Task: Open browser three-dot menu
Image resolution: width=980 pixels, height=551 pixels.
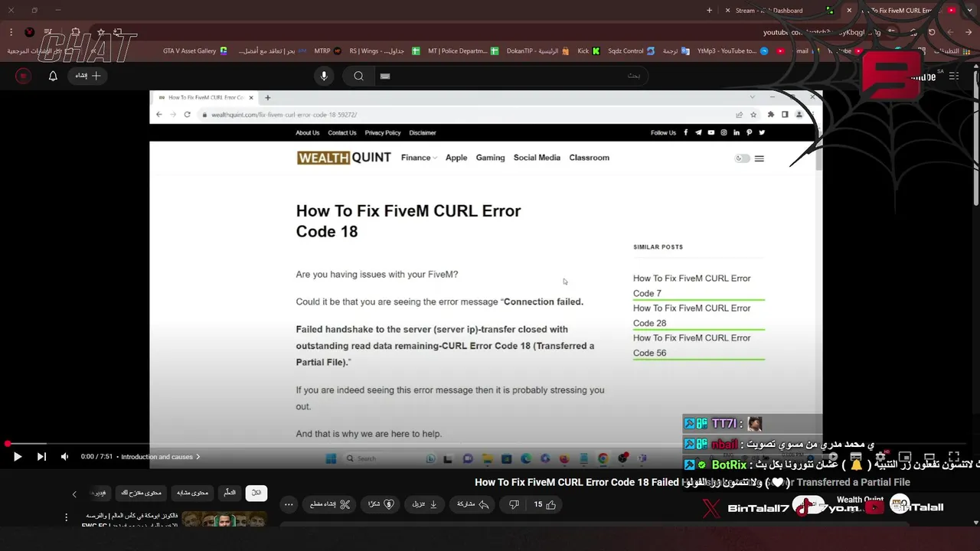Action: [11, 32]
